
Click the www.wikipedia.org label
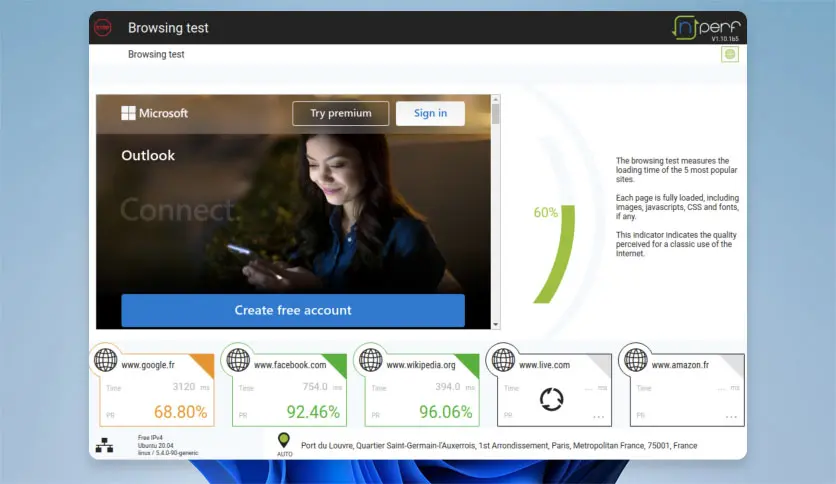point(421,365)
